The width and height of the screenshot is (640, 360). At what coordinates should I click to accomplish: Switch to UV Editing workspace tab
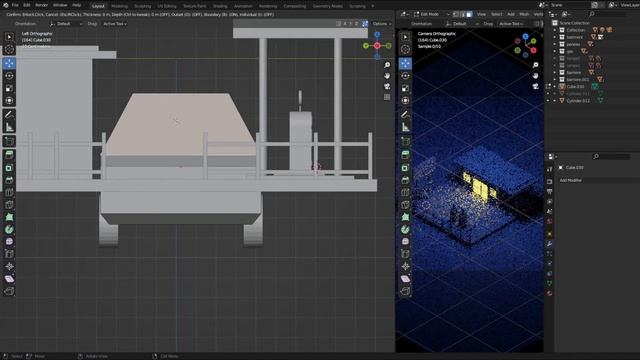167,6
